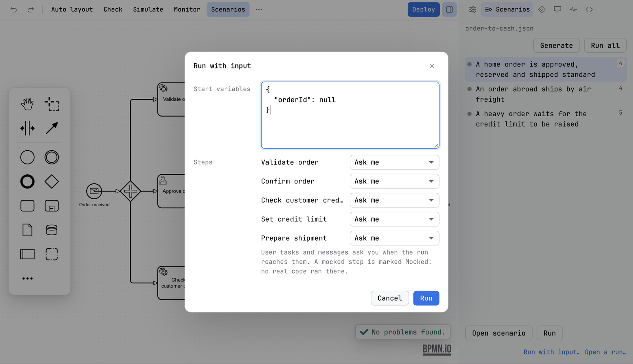Screen dimensions: 633x364
Task: Click the Run all button
Action: pyautogui.click(x=605, y=45)
